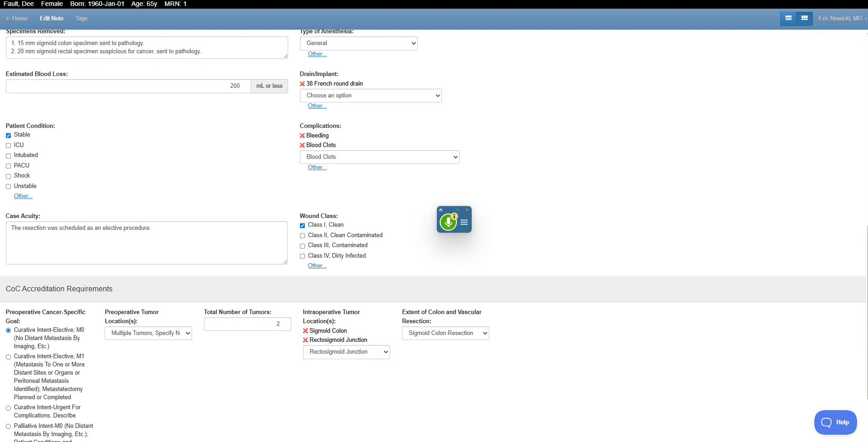Click the green microphone dictation icon
The width and height of the screenshot is (868, 442).
tap(448, 221)
